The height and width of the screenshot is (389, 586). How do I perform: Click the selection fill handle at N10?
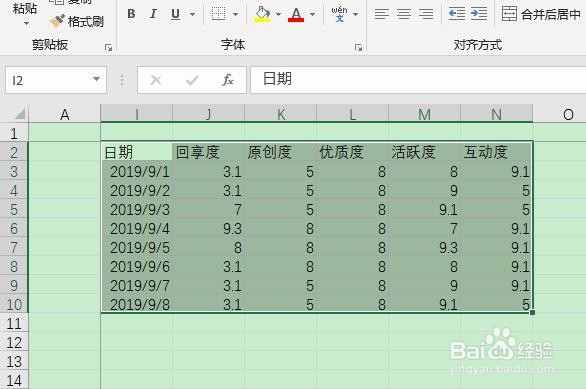[532, 312]
